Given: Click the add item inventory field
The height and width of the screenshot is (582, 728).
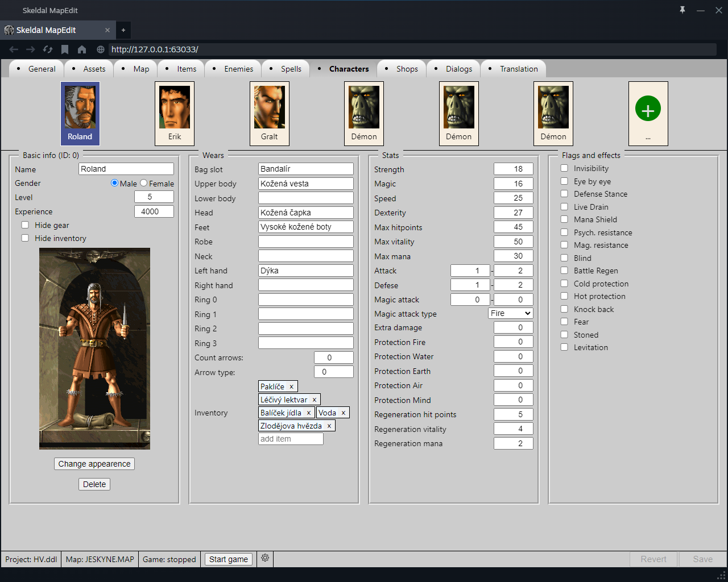Looking at the screenshot, I should pyautogui.click(x=291, y=439).
